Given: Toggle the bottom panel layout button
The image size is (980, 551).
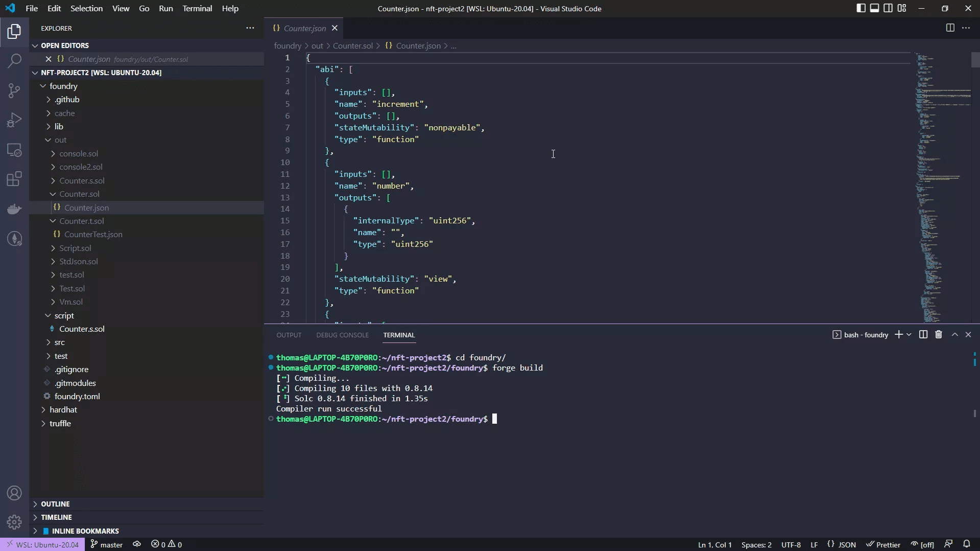Looking at the screenshot, I should pyautogui.click(x=875, y=8).
